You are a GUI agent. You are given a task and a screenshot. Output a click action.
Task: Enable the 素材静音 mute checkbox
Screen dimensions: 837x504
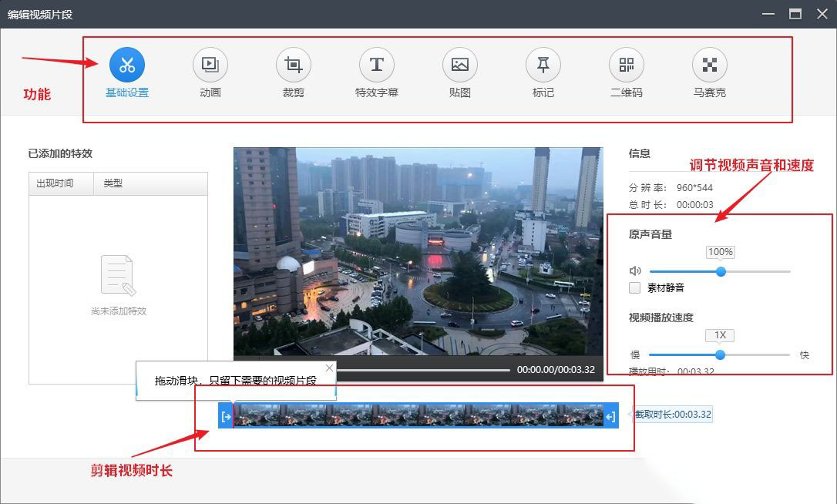click(x=634, y=288)
